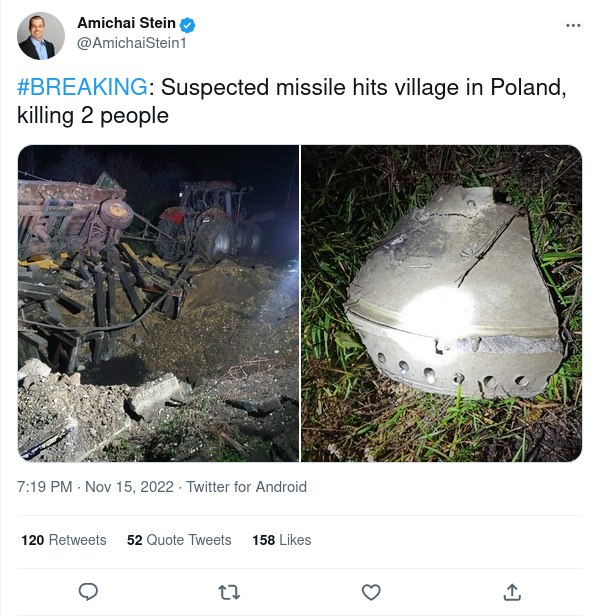Like the tweet with heart icon

click(371, 592)
